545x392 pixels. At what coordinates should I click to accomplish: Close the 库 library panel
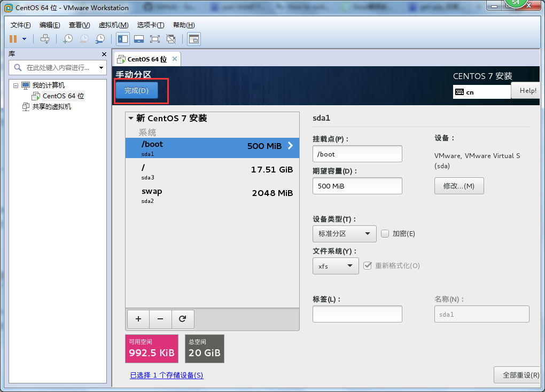point(104,54)
